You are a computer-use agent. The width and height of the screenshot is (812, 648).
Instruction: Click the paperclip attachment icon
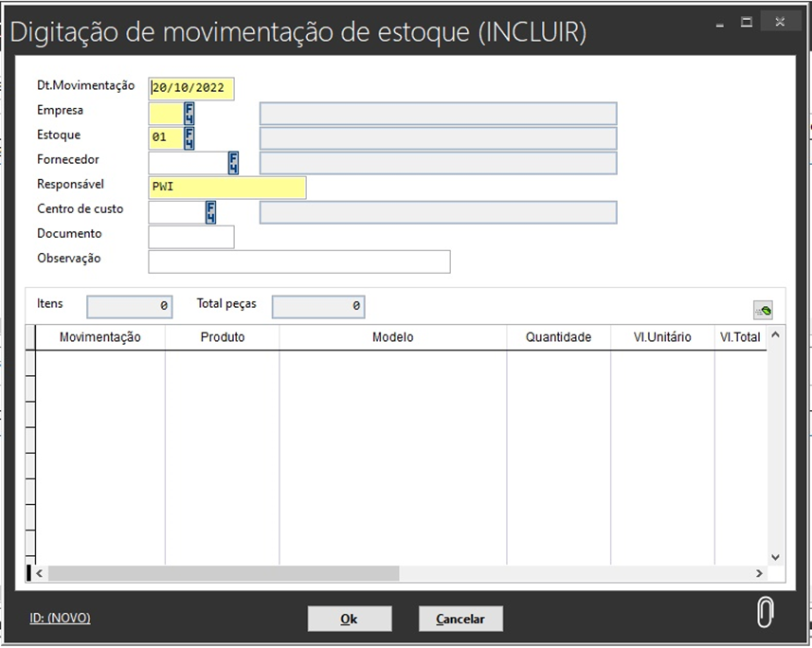click(765, 614)
